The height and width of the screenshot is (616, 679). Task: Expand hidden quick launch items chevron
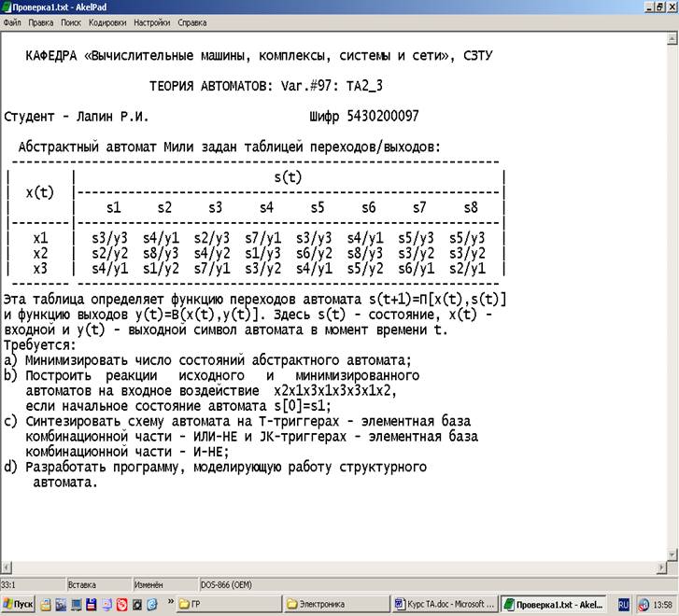point(170,601)
